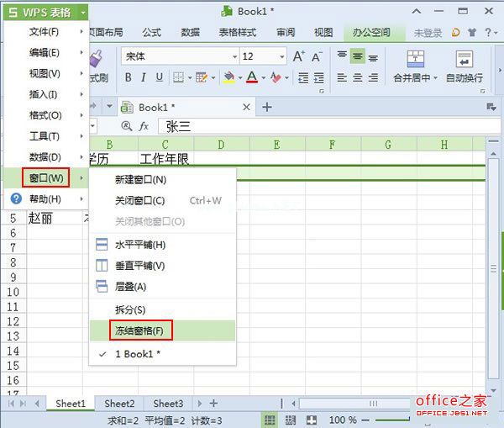This screenshot has height=428, width=504.
Task: Click the insert function fx icon
Action: pyautogui.click(x=144, y=126)
